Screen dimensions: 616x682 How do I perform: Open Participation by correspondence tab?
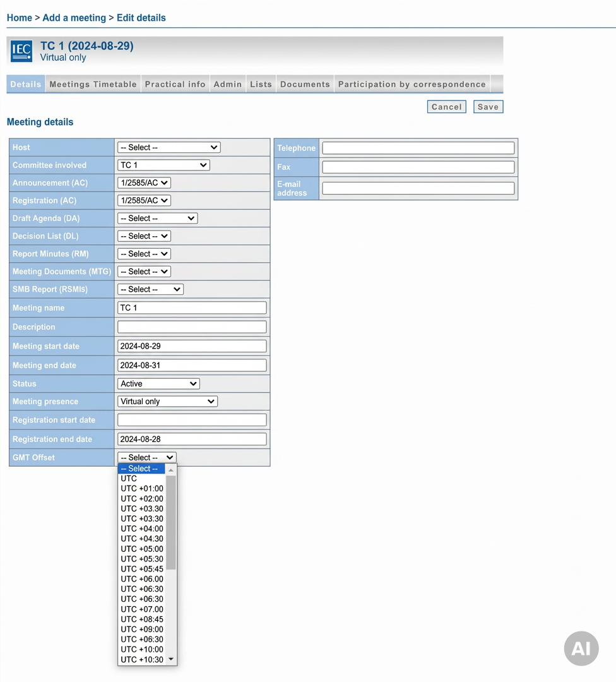pyautogui.click(x=412, y=85)
